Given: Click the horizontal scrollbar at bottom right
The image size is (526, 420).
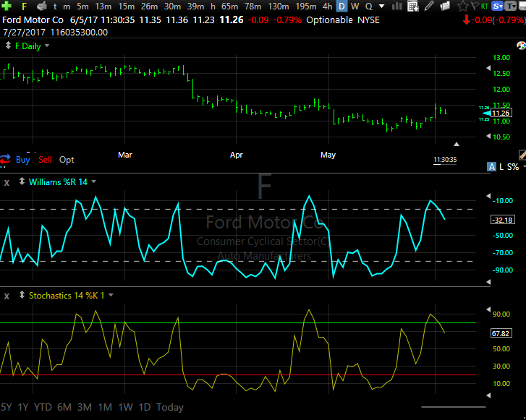Looking at the screenshot, I should pos(454,407).
